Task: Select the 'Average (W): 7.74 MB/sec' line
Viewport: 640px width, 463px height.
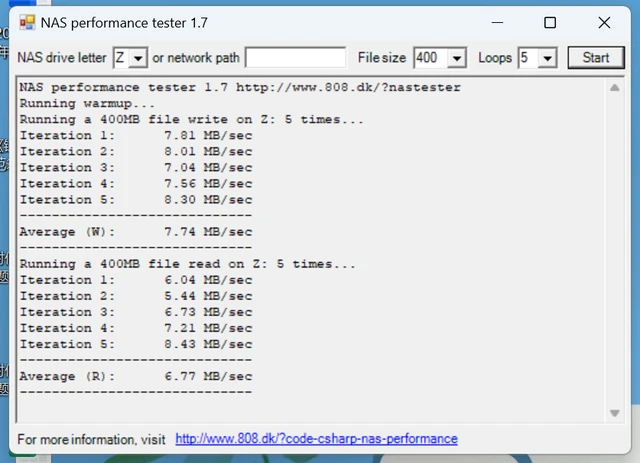Action: click(x=136, y=232)
